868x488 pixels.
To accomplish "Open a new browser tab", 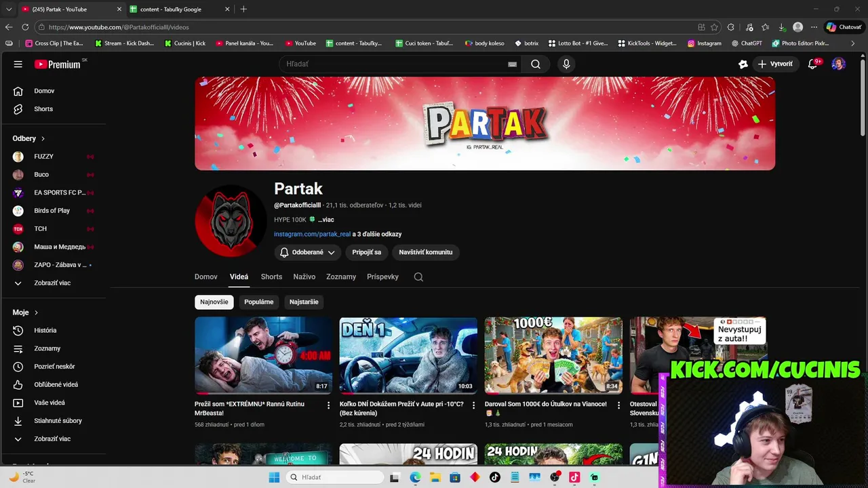I will coord(243,9).
